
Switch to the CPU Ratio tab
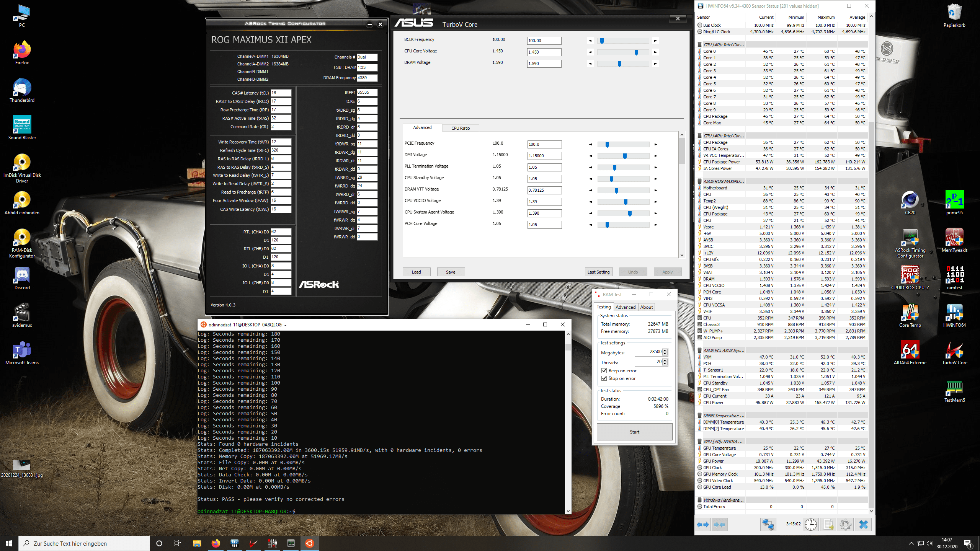coord(460,128)
